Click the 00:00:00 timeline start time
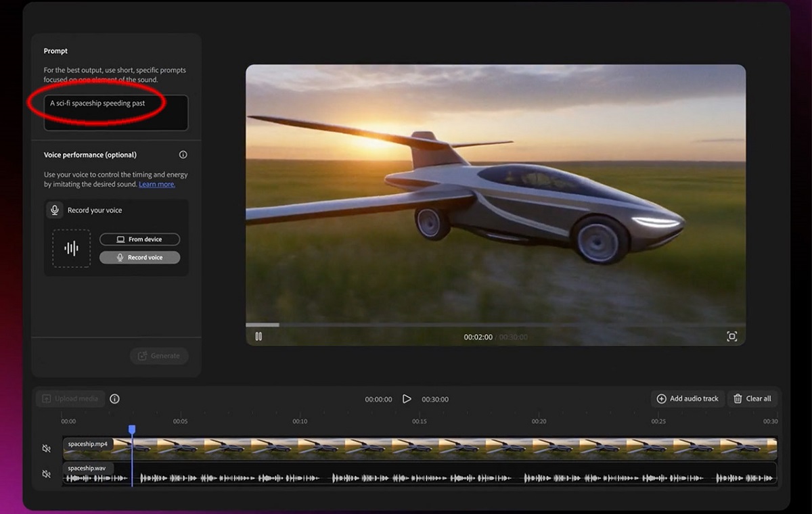 tap(378, 399)
